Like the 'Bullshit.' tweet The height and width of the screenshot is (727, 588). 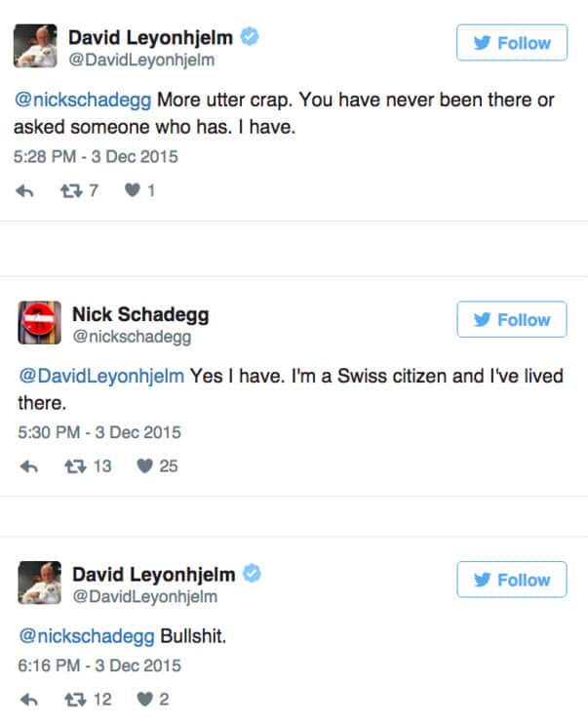pos(143,700)
